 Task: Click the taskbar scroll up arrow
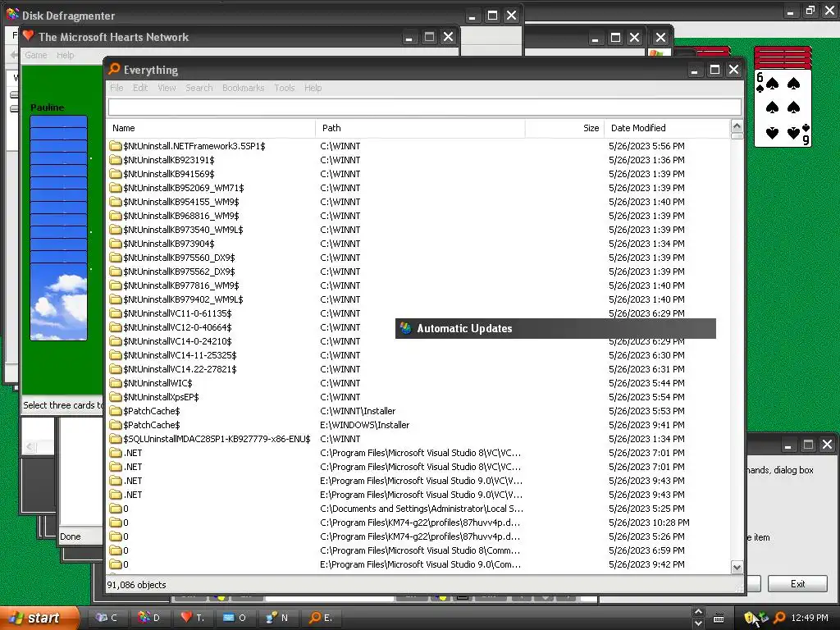[x=699, y=612]
